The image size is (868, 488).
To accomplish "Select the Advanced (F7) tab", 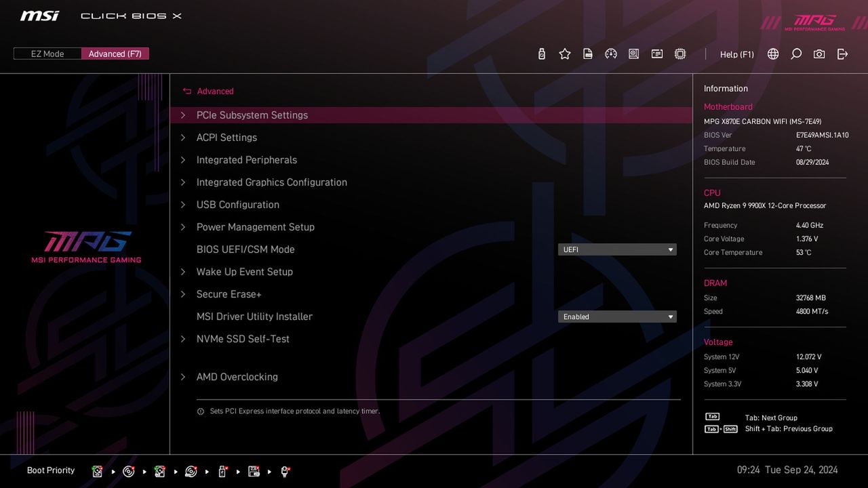I will (x=115, y=54).
